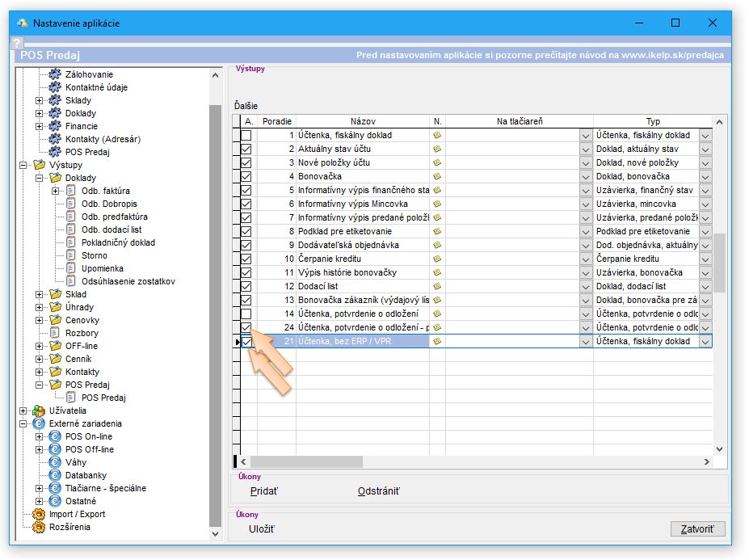
Task: Click the Kontaktné údaje gear icon
Action: (55, 87)
